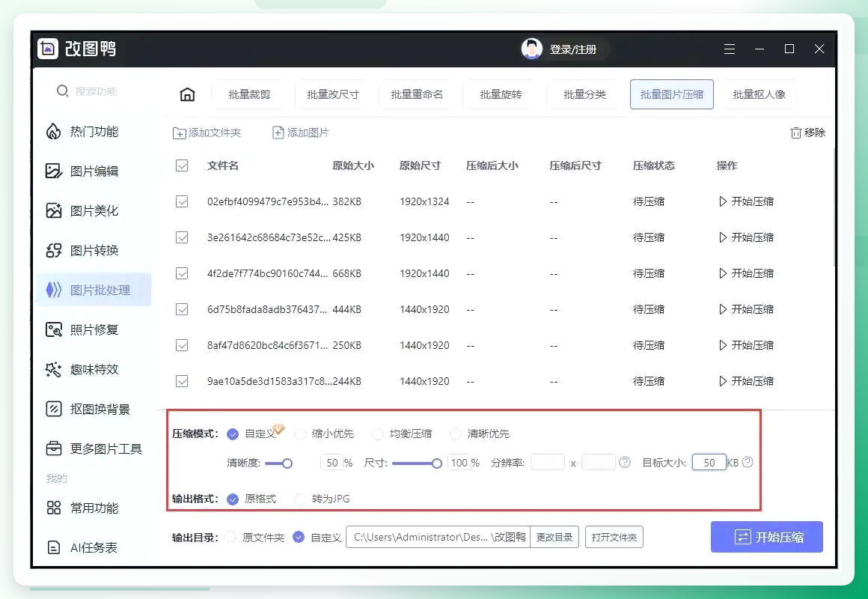Select the 均衡压缩 compression mode

pos(378,434)
